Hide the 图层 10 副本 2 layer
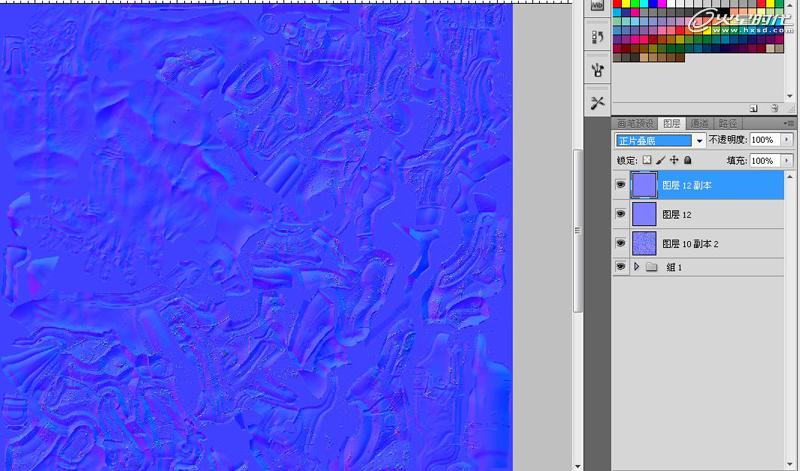The width and height of the screenshot is (800, 471). (x=620, y=243)
